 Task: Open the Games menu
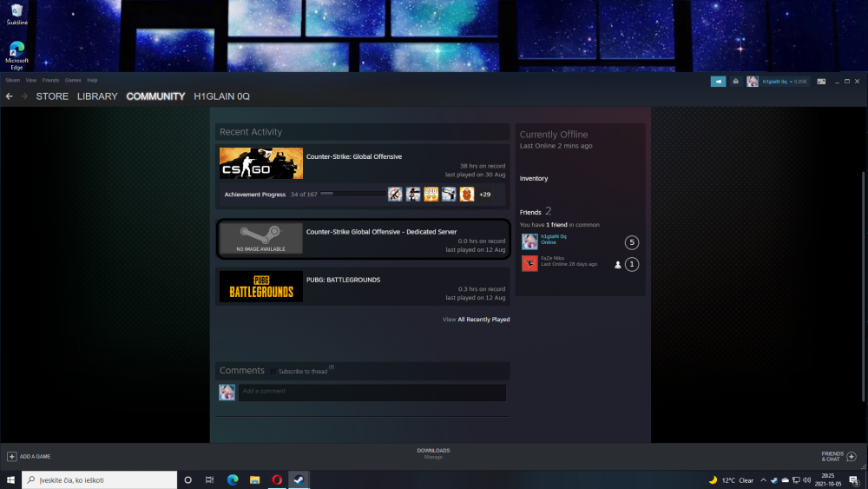(73, 80)
